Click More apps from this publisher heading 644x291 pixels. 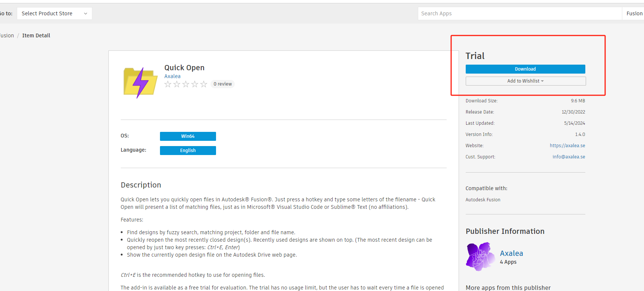[508, 288]
